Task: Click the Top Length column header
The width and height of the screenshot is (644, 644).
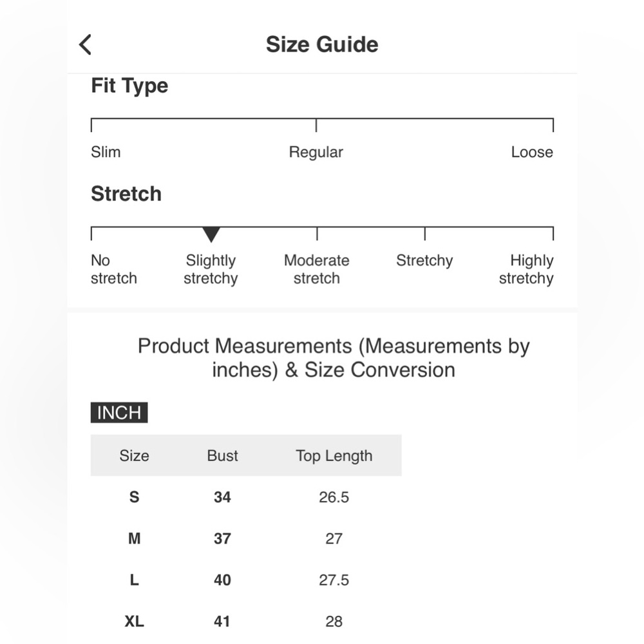Action: point(334,456)
